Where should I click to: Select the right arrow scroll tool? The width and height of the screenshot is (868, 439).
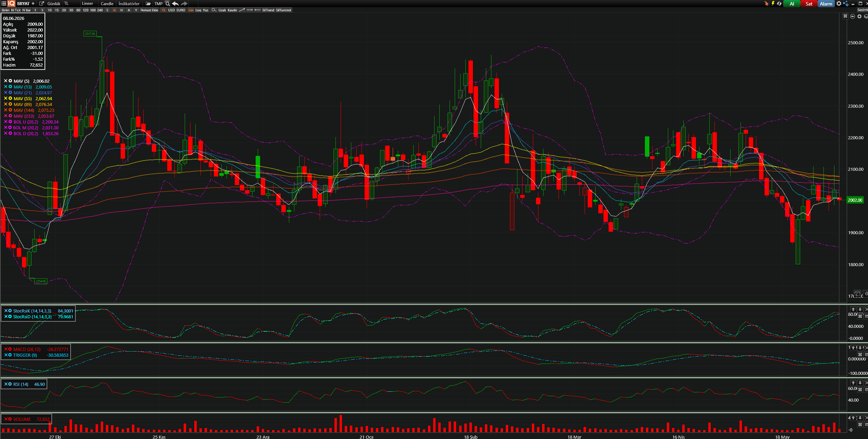pos(249,10)
